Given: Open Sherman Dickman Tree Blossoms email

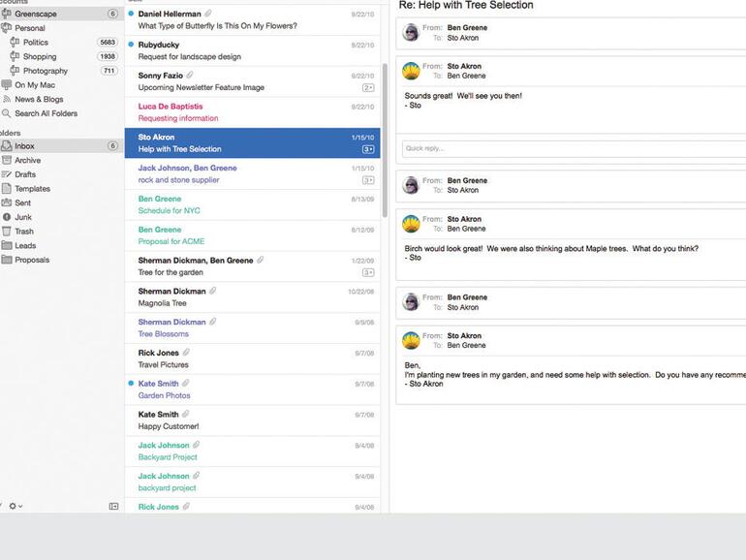Looking at the screenshot, I should pos(252,327).
